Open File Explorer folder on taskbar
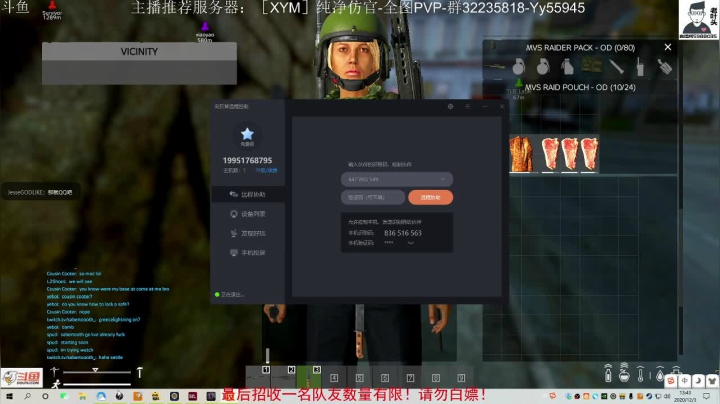Screen dimensions: 720x404 82,396
